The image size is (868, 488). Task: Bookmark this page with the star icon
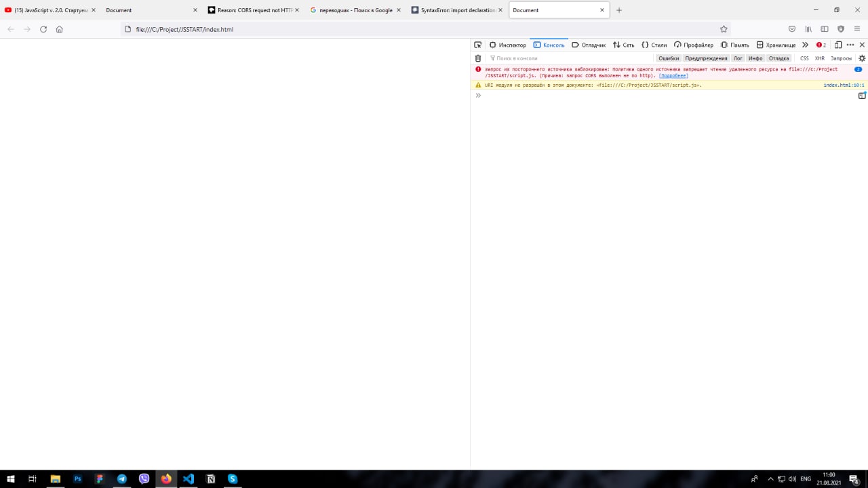(724, 29)
